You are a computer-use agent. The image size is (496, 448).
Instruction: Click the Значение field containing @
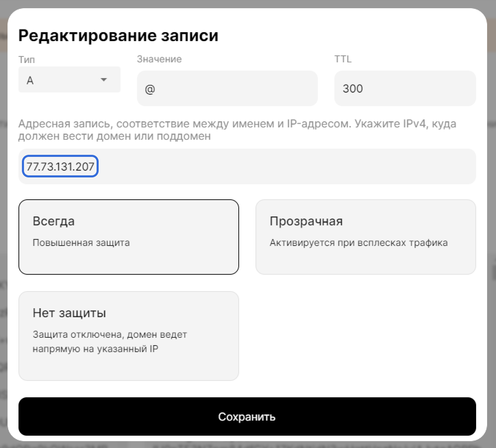227,89
